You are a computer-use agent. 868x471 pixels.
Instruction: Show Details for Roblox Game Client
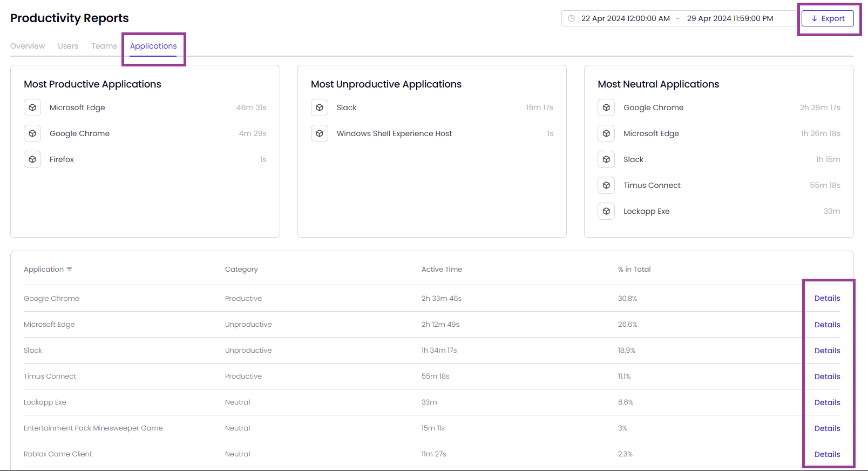pyautogui.click(x=827, y=454)
